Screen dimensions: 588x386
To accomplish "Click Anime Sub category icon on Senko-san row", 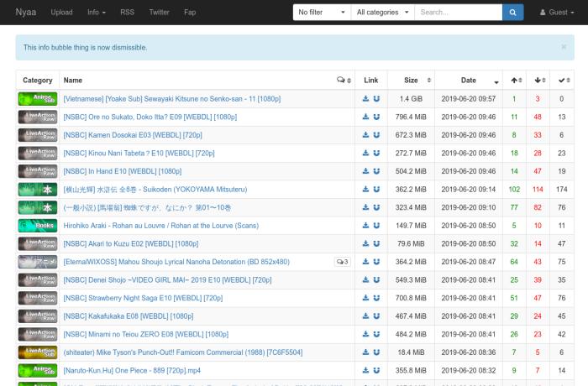I will 38,99.
